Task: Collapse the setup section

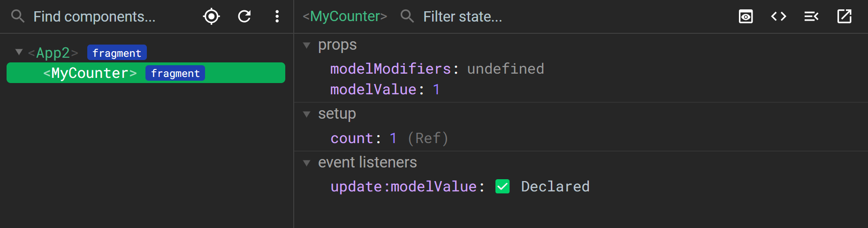Action: [307, 114]
